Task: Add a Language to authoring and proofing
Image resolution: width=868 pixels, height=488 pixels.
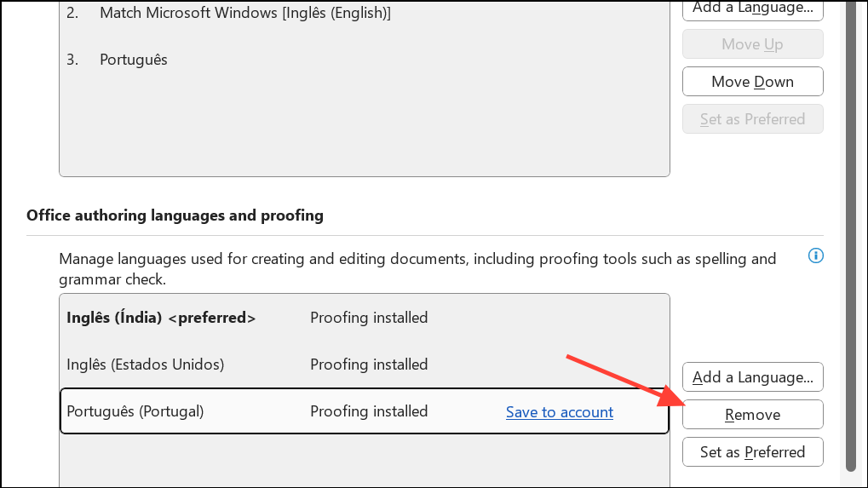Action: pos(752,377)
